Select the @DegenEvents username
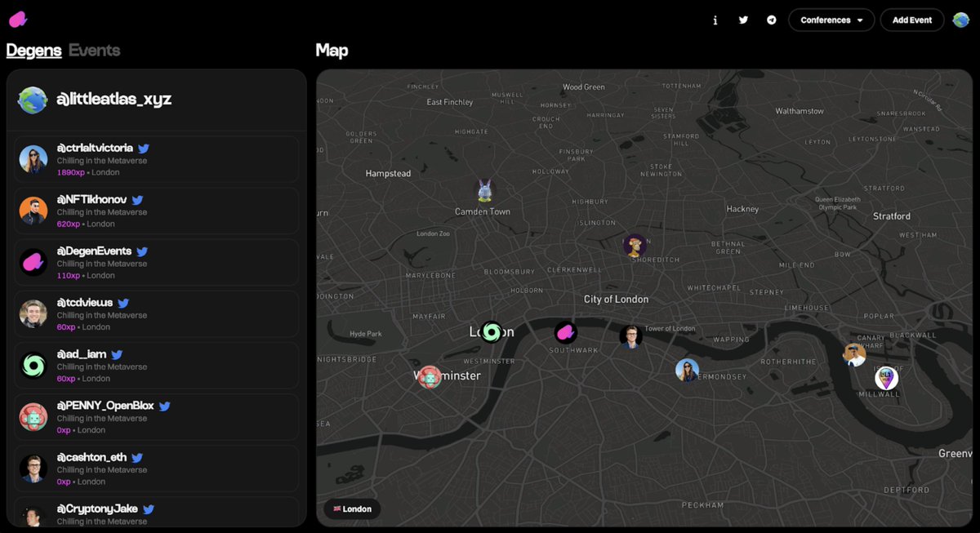Image resolution: width=980 pixels, height=533 pixels. coord(94,251)
